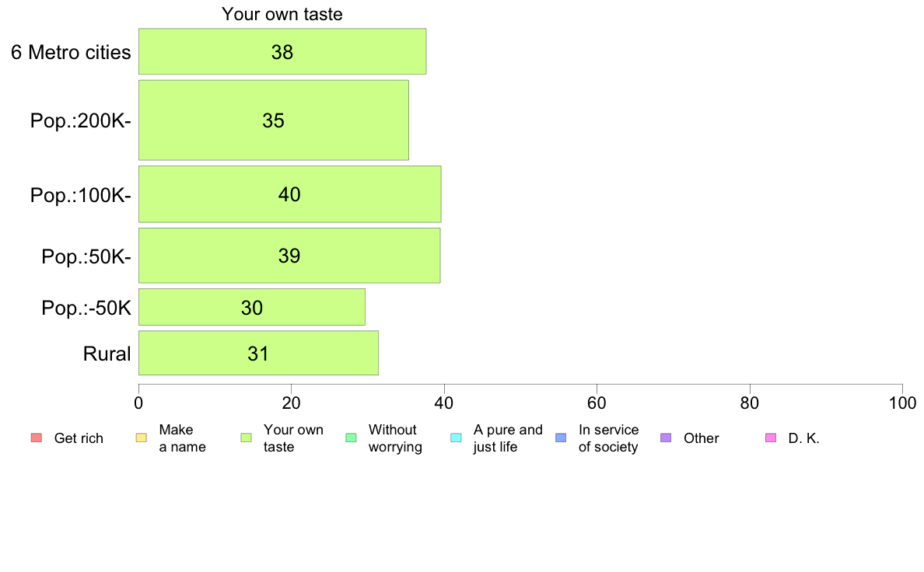The width and height of the screenshot is (924, 572).
Task: Select the Pop.:200K- bar showing 35
Action: click(274, 120)
